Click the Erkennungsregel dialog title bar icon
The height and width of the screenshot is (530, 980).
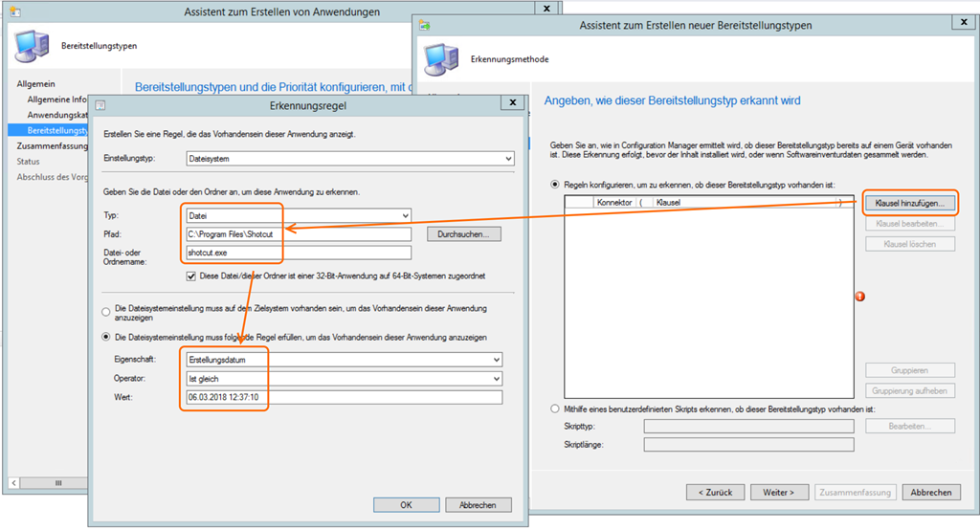pyautogui.click(x=100, y=105)
